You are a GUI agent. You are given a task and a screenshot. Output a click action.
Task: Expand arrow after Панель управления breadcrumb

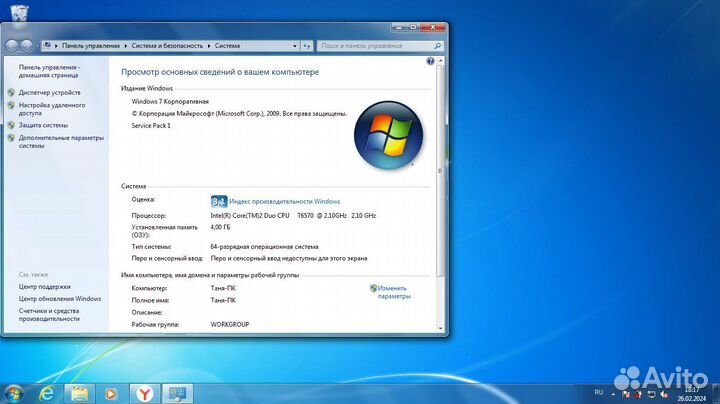click(126, 46)
